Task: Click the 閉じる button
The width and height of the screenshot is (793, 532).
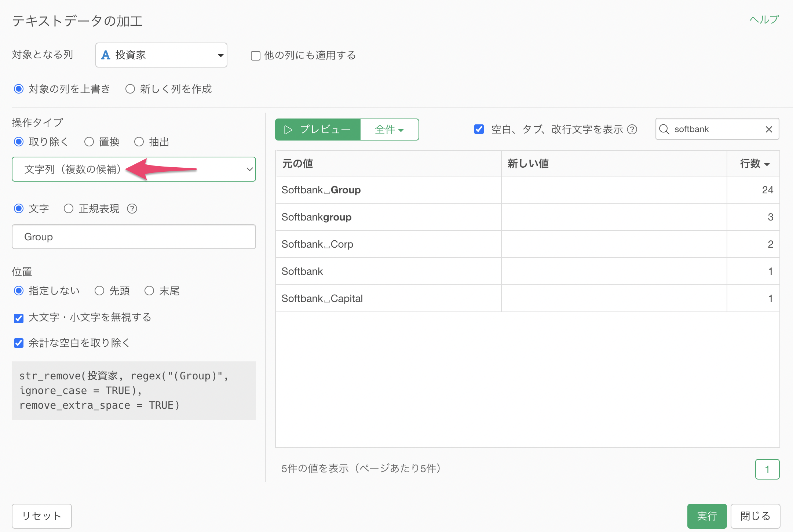Action: coord(755,516)
